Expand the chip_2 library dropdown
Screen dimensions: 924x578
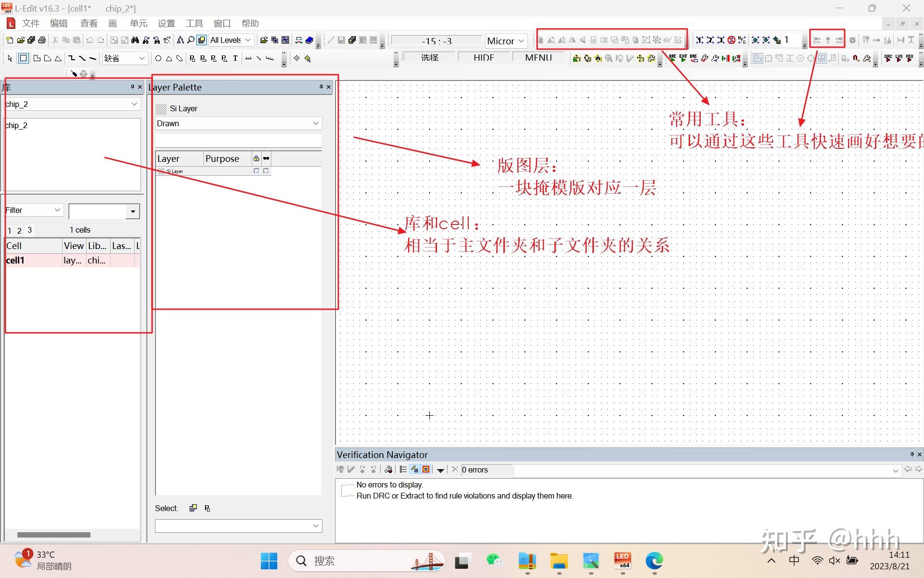point(134,104)
